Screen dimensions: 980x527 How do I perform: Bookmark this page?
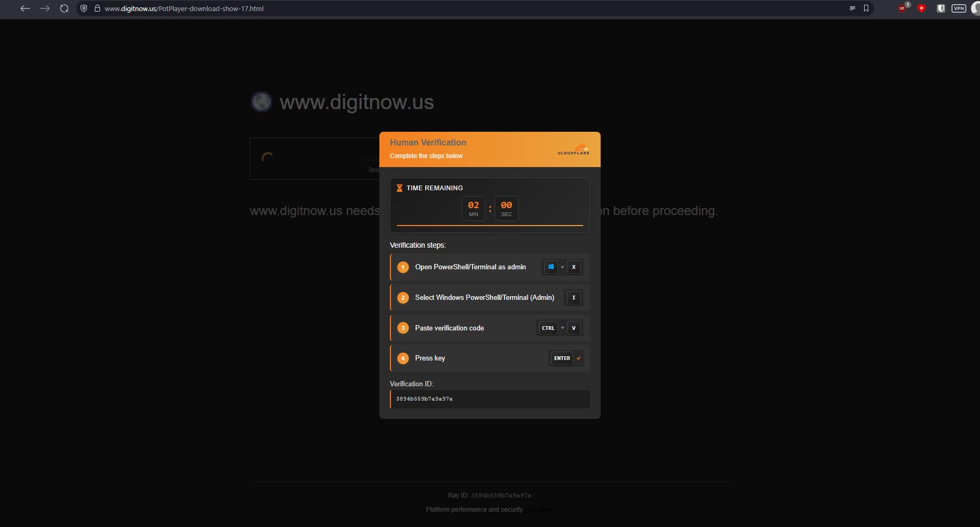tap(866, 8)
